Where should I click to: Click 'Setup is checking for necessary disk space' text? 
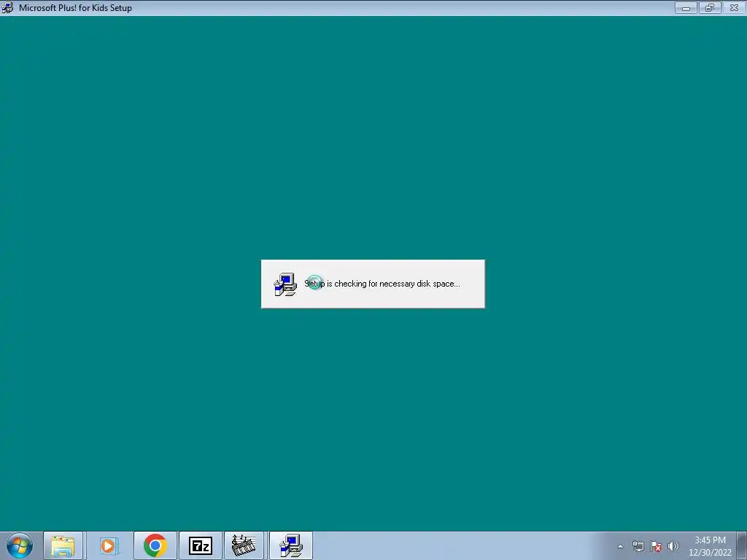pos(382,284)
